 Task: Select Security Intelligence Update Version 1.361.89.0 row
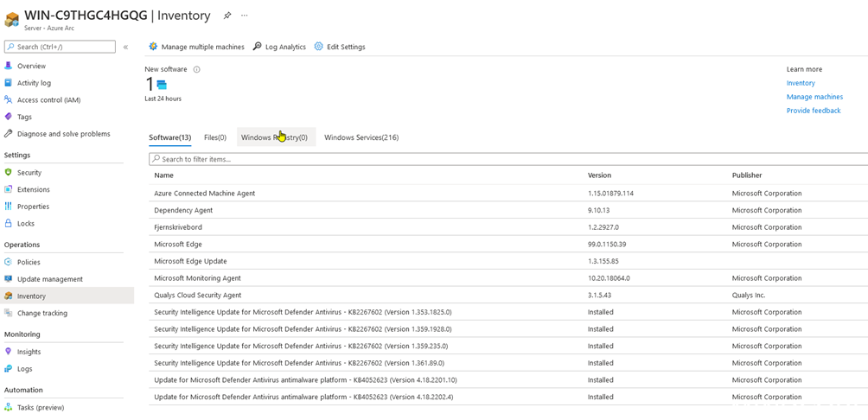[x=508, y=363]
